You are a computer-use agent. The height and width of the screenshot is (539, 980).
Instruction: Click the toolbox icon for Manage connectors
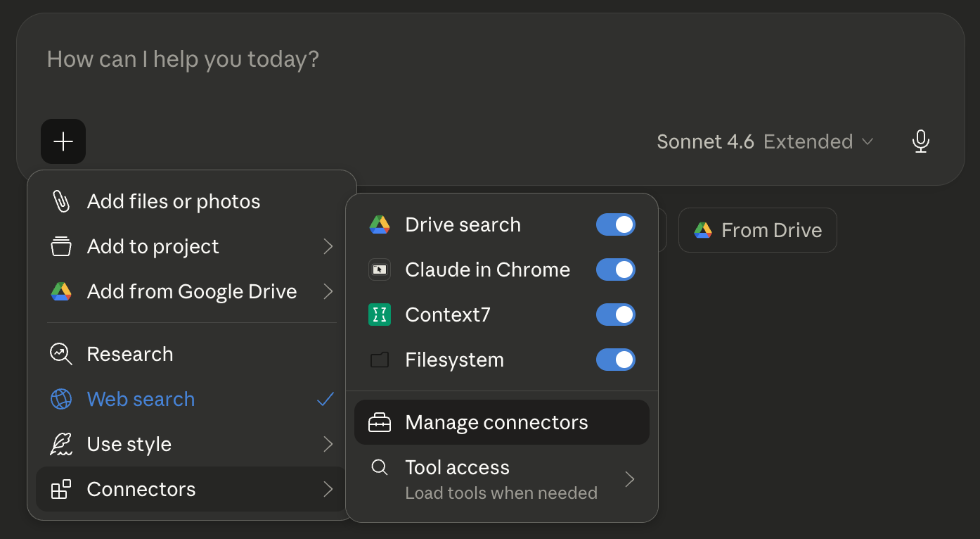(380, 422)
